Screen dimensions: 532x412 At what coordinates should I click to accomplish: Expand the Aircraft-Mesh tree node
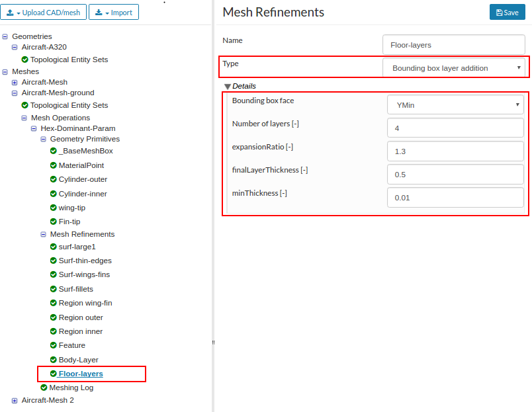click(x=15, y=82)
